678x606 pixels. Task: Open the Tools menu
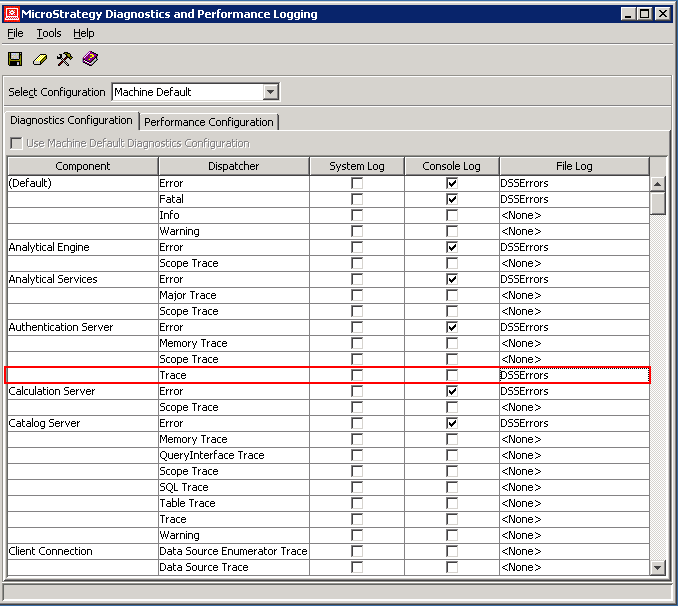coord(49,33)
